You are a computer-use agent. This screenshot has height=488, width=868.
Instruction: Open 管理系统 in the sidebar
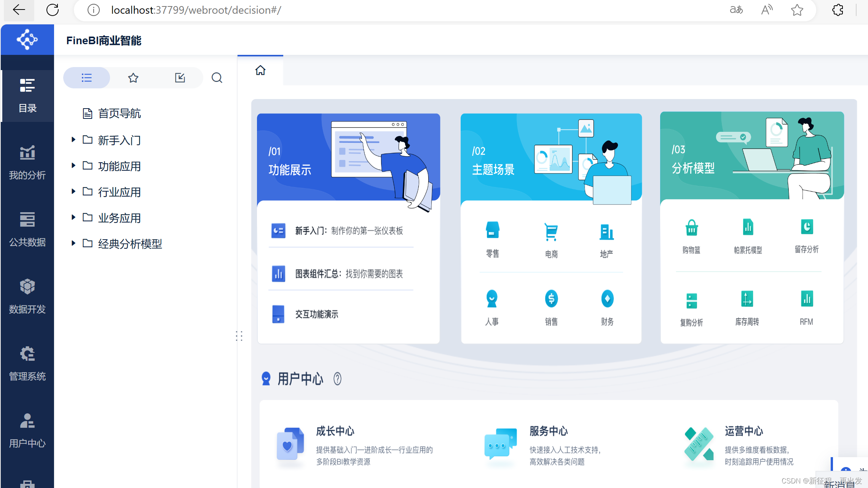[x=27, y=364]
